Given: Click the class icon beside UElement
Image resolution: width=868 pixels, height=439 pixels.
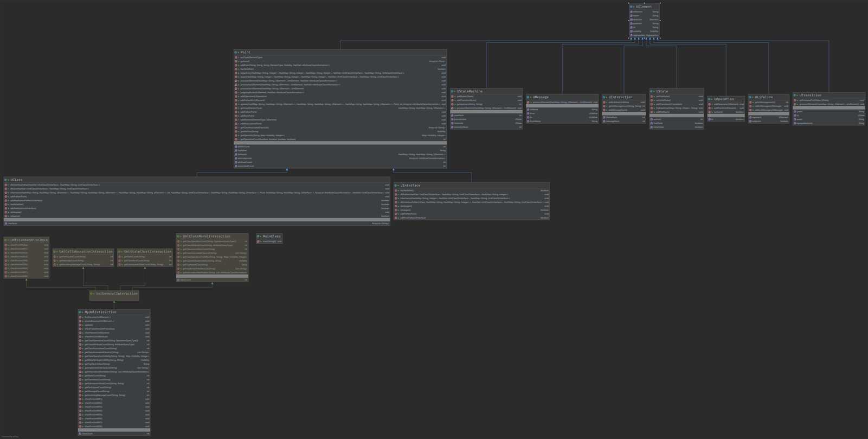Looking at the screenshot, I should (632, 7).
